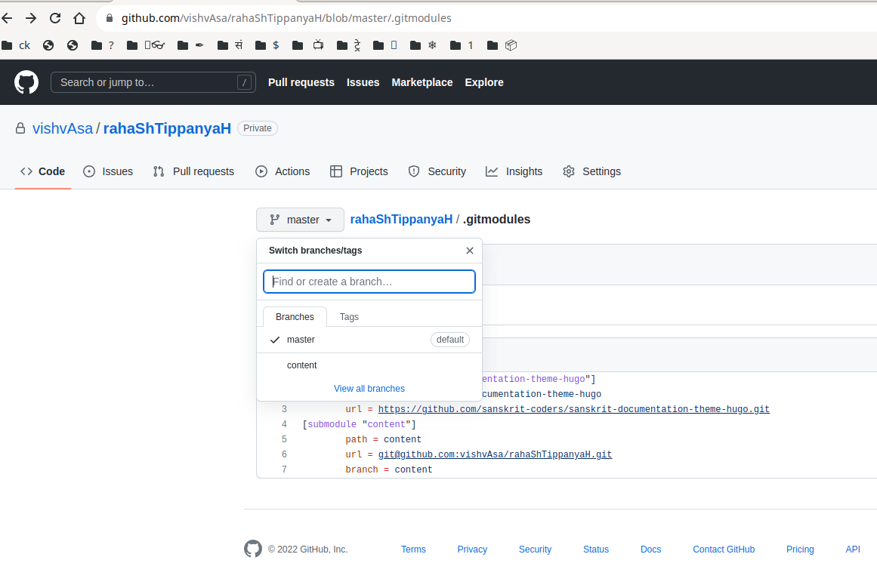Open the package box bookmark folder
877x588 pixels.
pos(502,45)
